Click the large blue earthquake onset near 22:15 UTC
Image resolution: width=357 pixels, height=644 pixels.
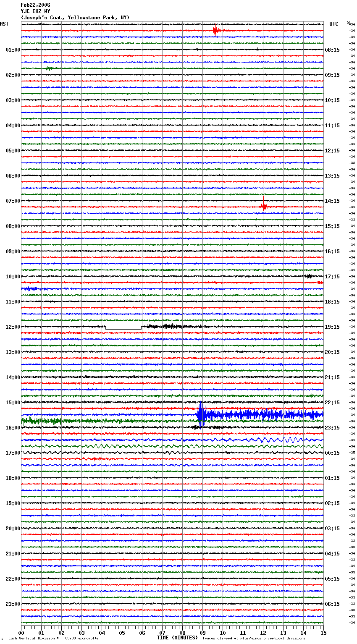tap(201, 414)
